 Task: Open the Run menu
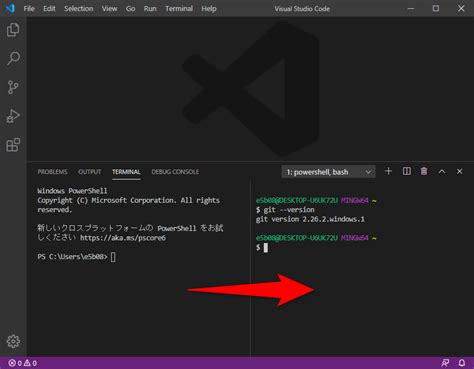click(150, 8)
